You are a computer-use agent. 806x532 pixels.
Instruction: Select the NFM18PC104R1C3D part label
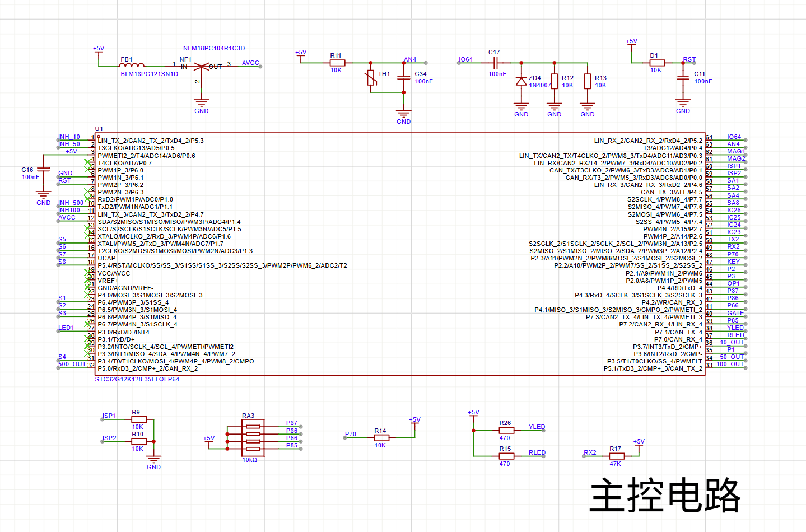tap(214, 48)
